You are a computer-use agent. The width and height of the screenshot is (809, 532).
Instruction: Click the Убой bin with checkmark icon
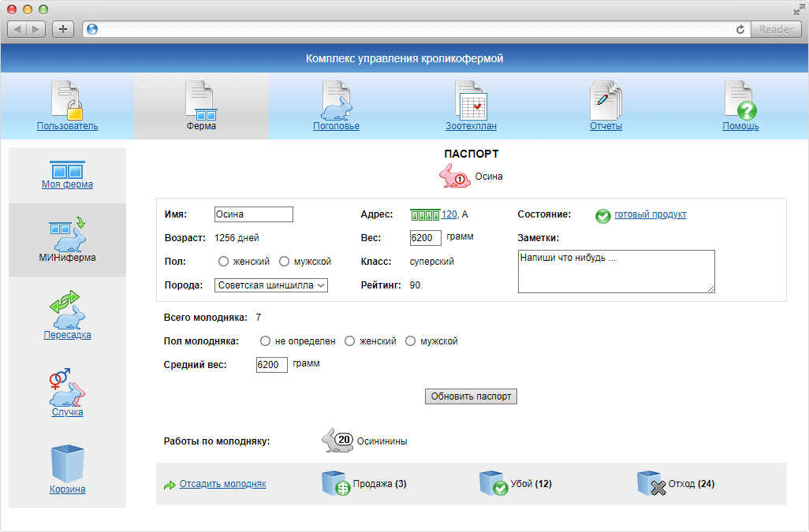[x=494, y=484]
